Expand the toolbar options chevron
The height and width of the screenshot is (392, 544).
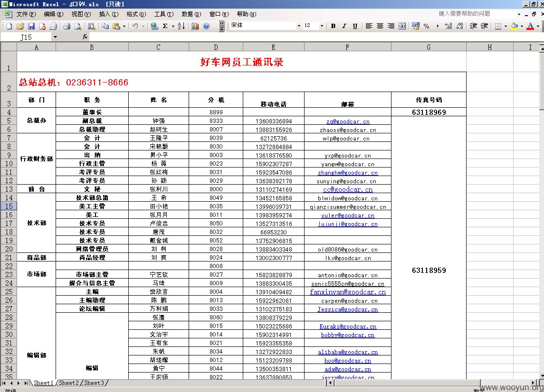tap(222, 26)
